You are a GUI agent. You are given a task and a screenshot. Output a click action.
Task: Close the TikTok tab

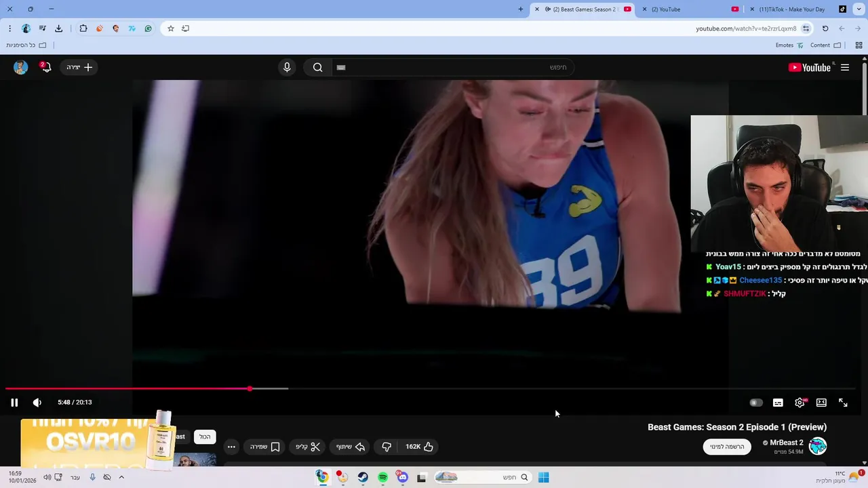tap(752, 9)
